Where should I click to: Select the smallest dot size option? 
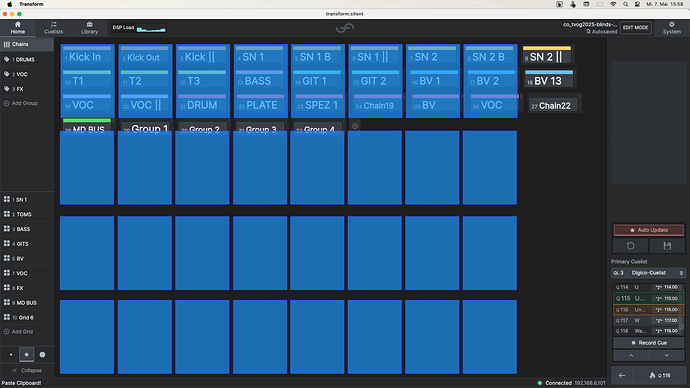point(11,355)
